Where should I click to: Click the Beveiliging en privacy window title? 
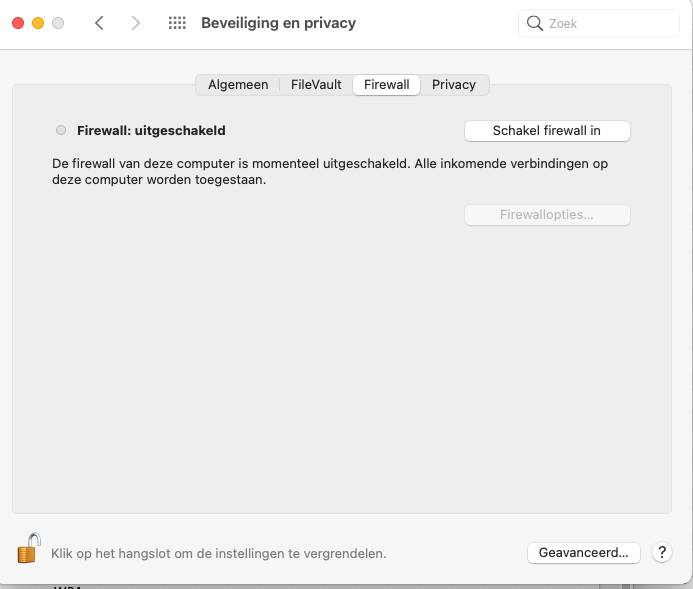point(278,23)
